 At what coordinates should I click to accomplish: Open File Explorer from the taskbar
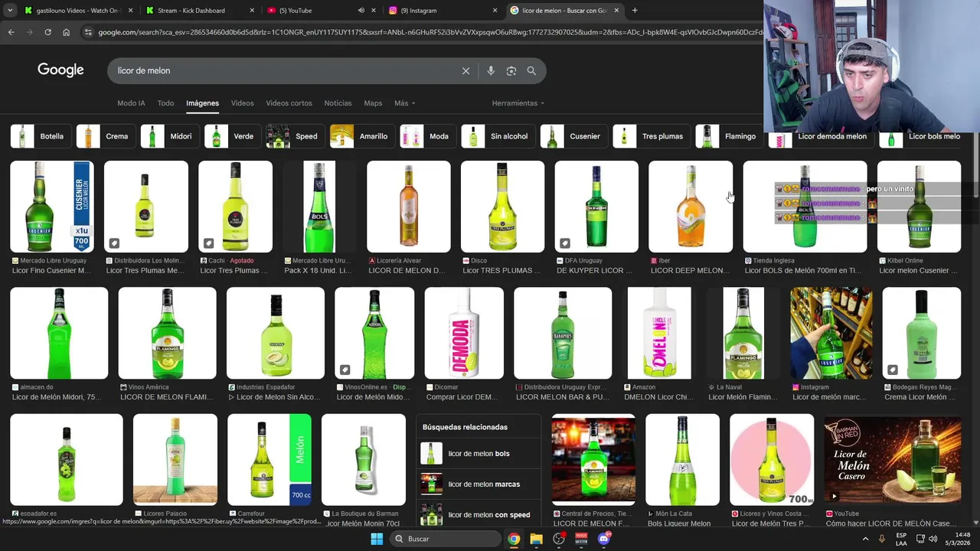tap(536, 539)
